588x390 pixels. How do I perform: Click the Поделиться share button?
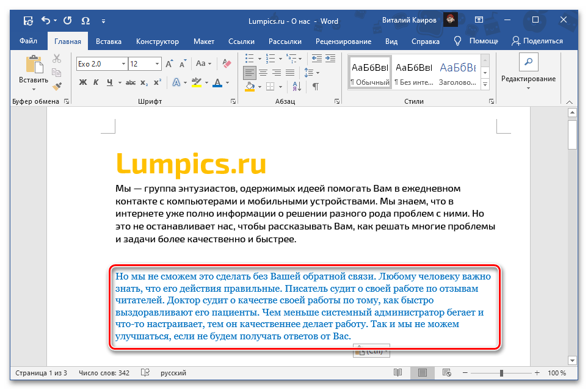[537, 41]
